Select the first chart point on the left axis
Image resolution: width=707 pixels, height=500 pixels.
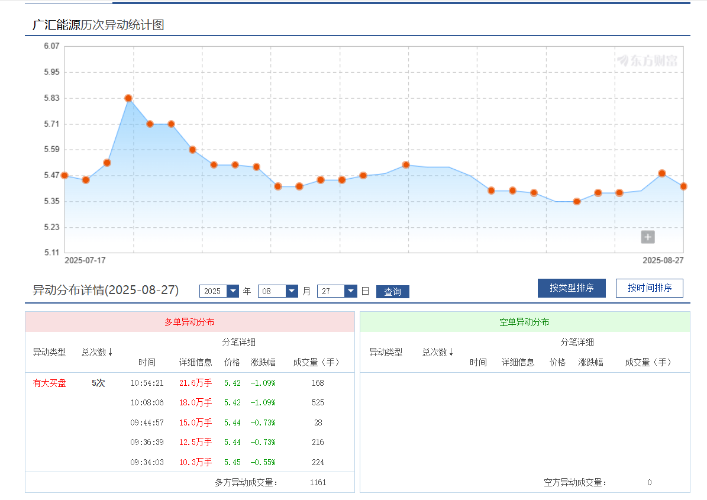64,175
